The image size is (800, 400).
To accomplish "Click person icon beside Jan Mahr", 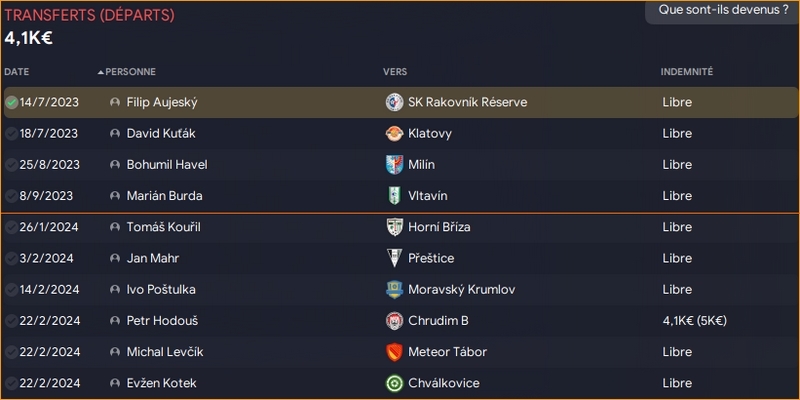I will 115,258.
